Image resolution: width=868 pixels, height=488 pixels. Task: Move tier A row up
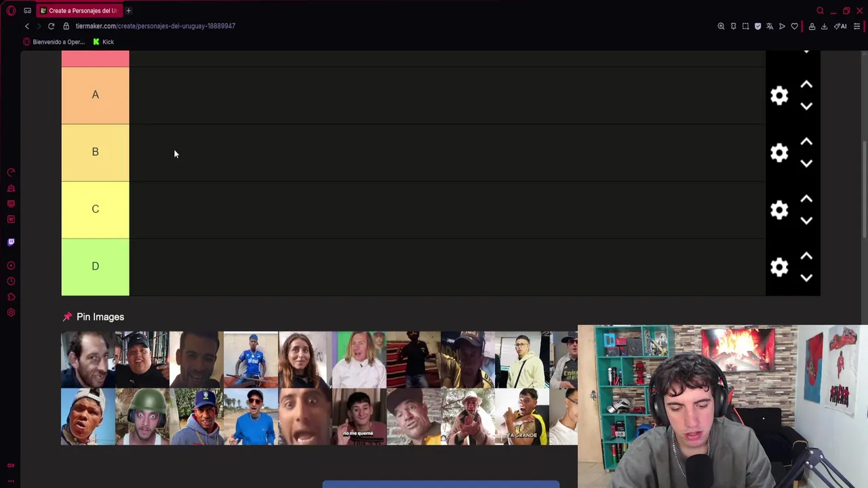tap(806, 85)
